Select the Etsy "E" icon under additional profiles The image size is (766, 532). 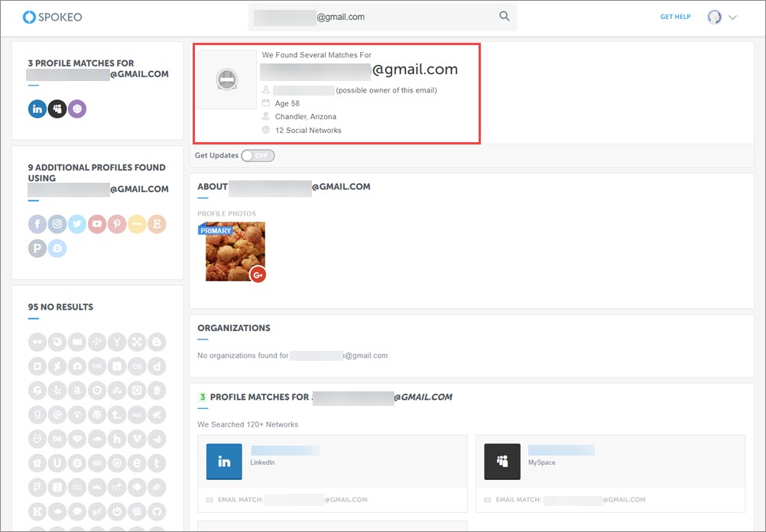point(157,224)
